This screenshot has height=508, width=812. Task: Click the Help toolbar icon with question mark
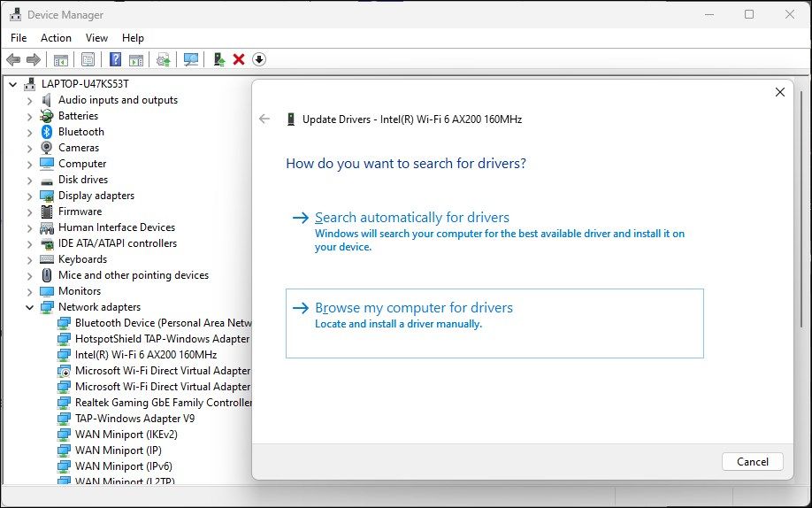[115, 59]
